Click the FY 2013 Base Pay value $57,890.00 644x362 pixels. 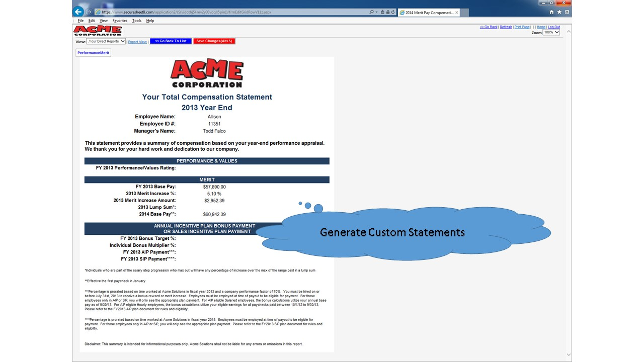(x=214, y=187)
